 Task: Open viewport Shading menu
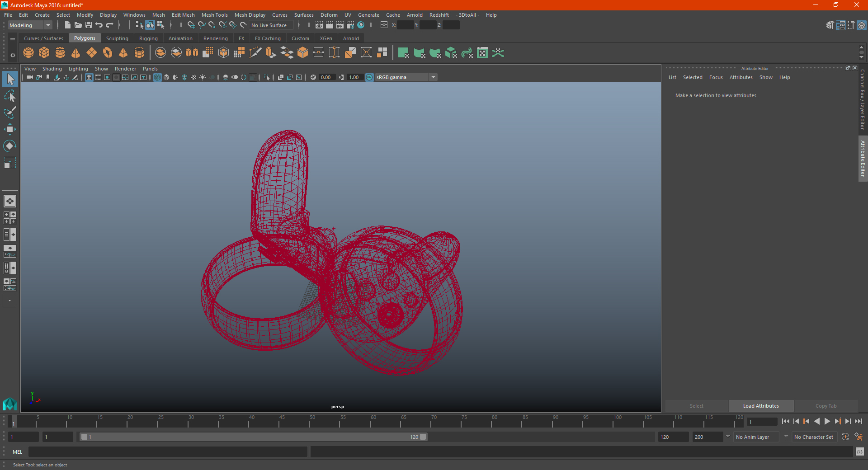[x=52, y=69]
